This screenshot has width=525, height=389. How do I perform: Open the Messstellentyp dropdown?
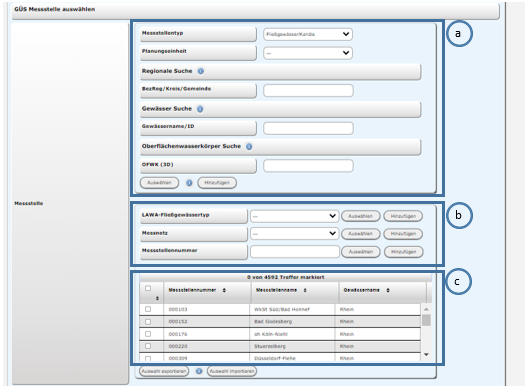(x=308, y=34)
